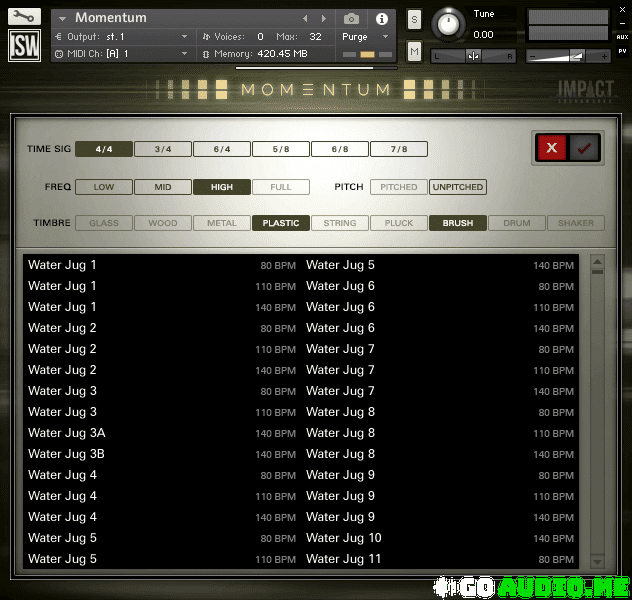Click the camera snapshot icon
Screen dimensions: 632x600
351,19
